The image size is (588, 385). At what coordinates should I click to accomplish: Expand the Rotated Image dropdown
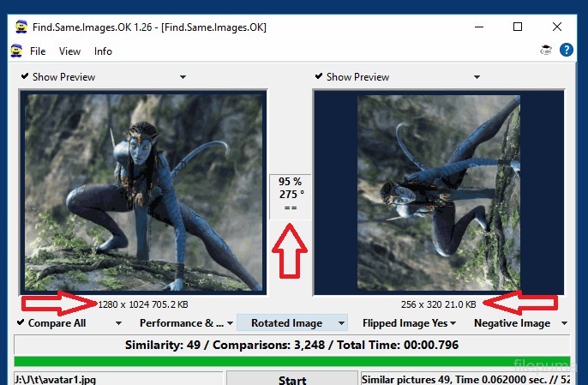click(x=341, y=323)
